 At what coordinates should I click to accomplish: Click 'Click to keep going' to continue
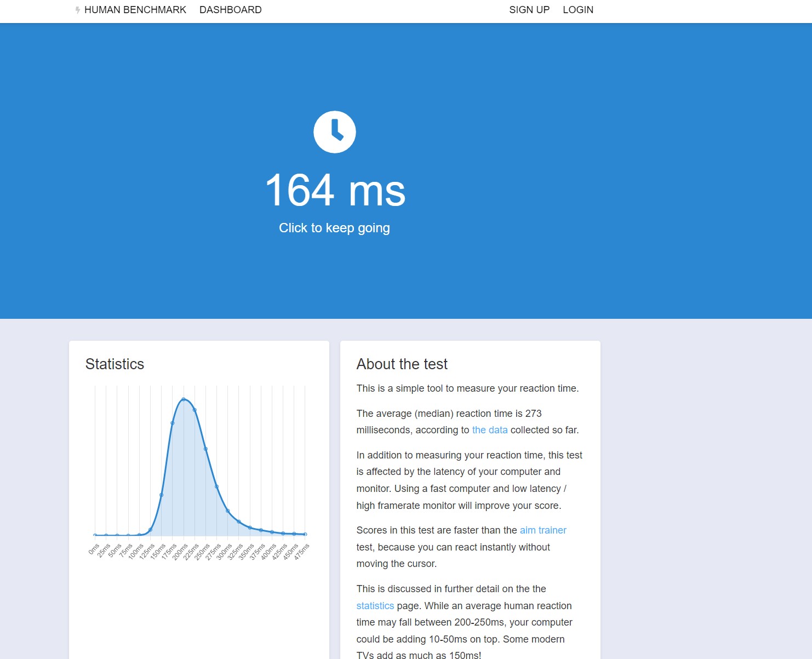click(x=334, y=228)
